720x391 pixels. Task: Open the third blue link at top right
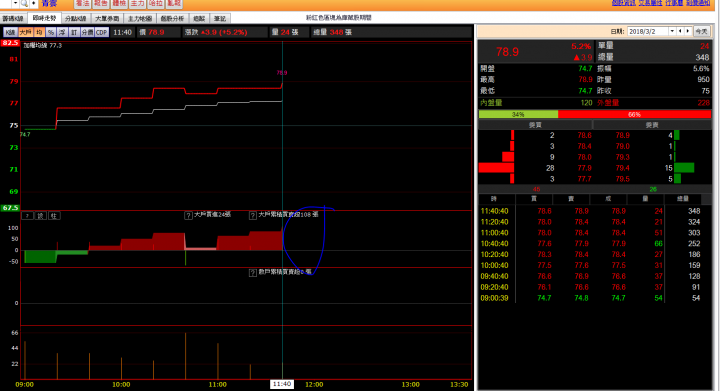click(x=674, y=3)
